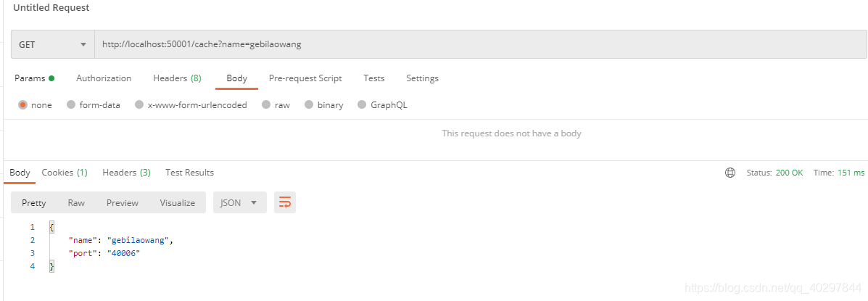View the response Cookies (1) tab

(65, 173)
